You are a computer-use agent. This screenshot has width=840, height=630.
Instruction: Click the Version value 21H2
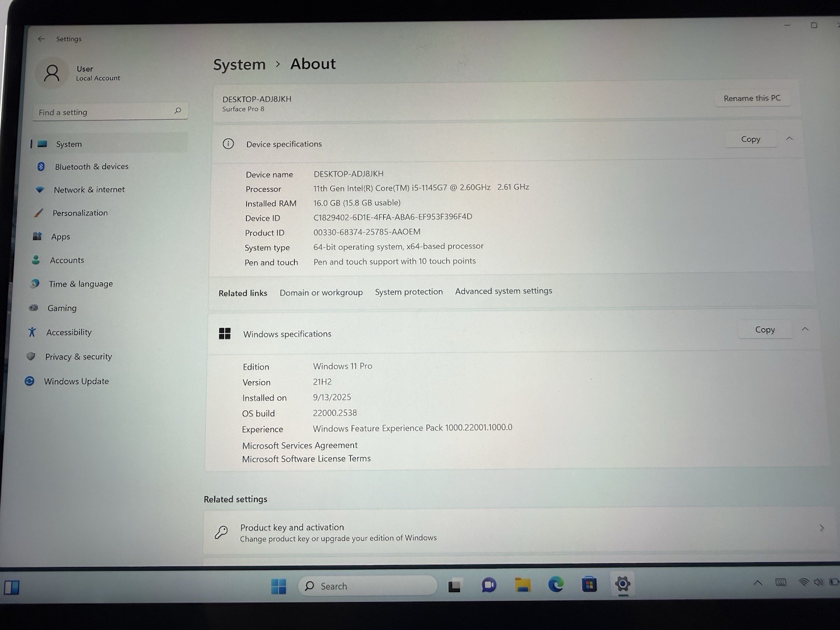(322, 382)
